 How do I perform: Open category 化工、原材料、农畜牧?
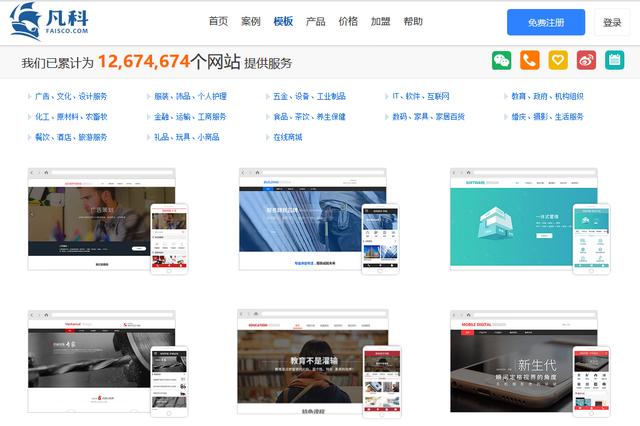[x=71, y=117]
